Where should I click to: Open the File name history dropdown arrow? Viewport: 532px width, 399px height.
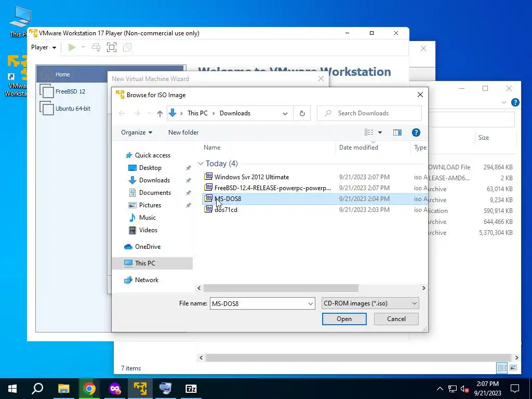tap(311, 303)
